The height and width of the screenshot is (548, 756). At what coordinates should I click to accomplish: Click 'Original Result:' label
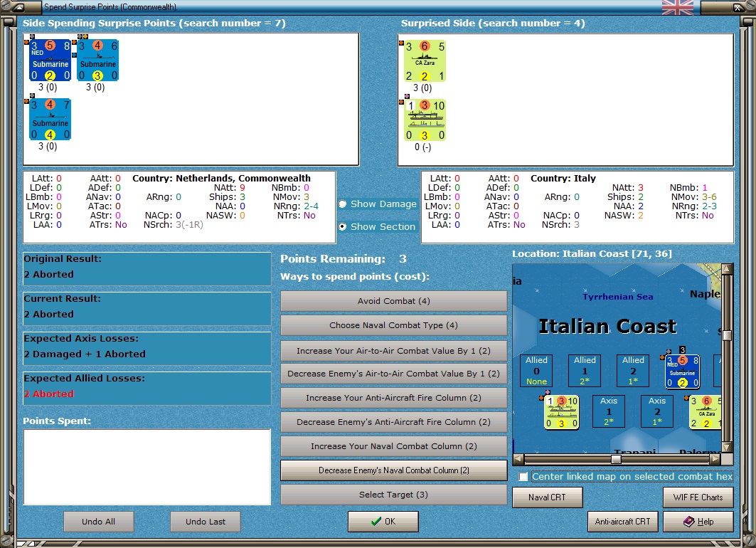click(63, 258)
